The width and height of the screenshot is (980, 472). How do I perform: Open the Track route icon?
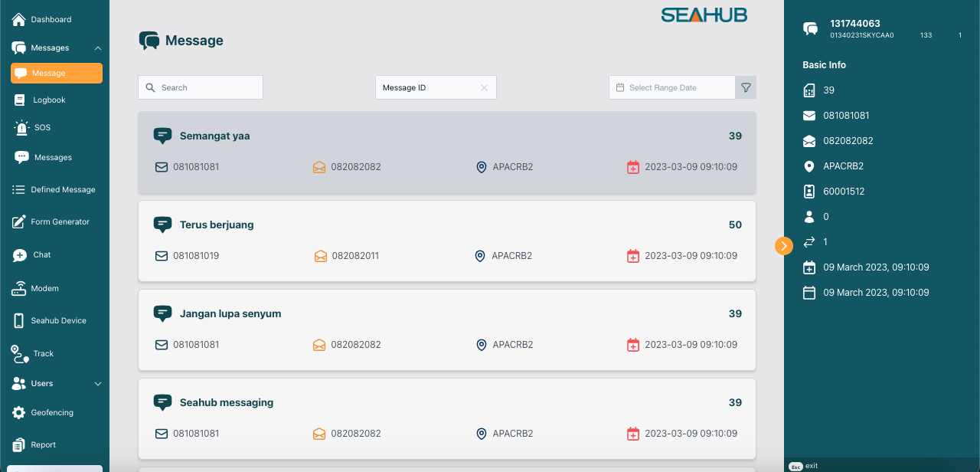[x=20, y=354]
